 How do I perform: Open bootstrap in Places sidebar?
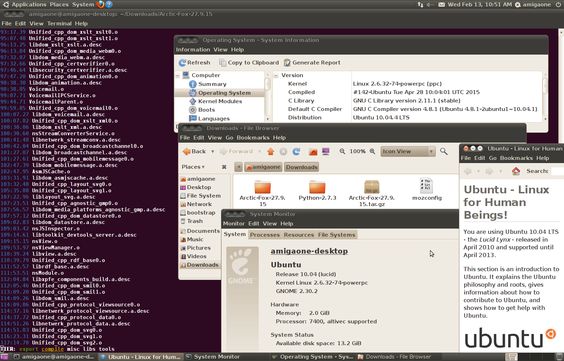[197, 213]
